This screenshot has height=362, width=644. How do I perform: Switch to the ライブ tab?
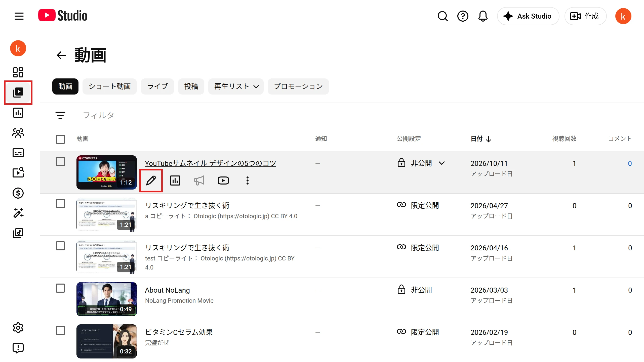click(157, 86)
